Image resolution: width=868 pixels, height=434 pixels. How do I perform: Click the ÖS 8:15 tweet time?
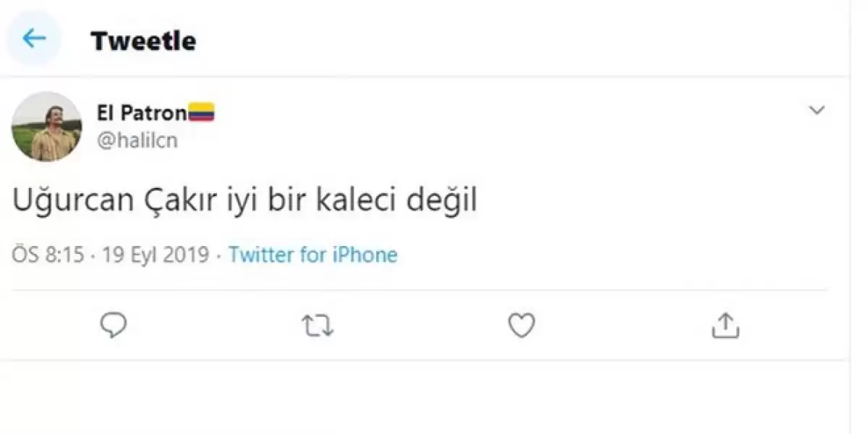[48, 255]
